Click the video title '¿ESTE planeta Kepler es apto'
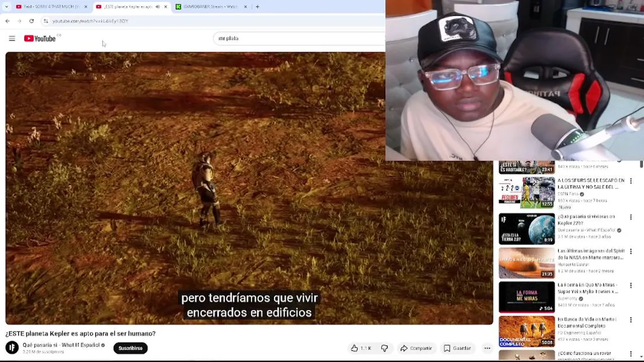 pyautogui.click(x=80, y=333)
